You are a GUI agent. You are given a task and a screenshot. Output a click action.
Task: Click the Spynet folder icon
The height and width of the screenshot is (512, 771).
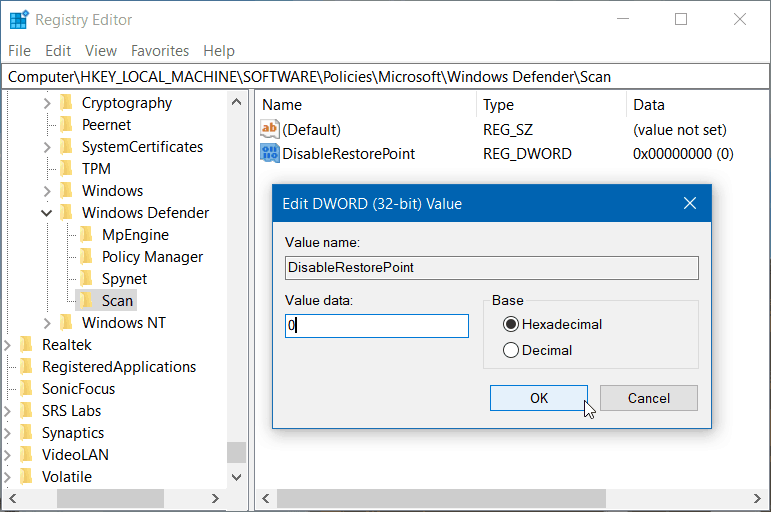point(86,278)
